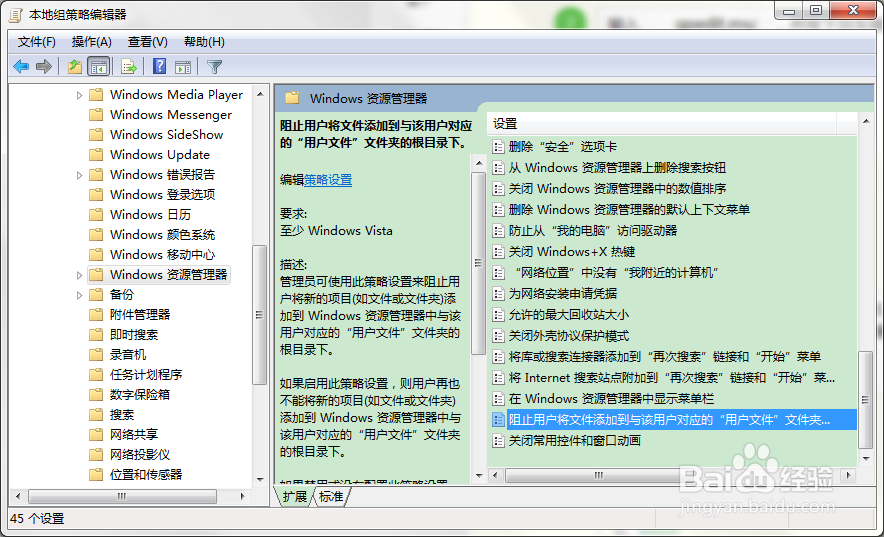Viewport: 884px width, 537px height.
Task: Select 即时搜索 in the tree
Action: (x=134, y=335)
